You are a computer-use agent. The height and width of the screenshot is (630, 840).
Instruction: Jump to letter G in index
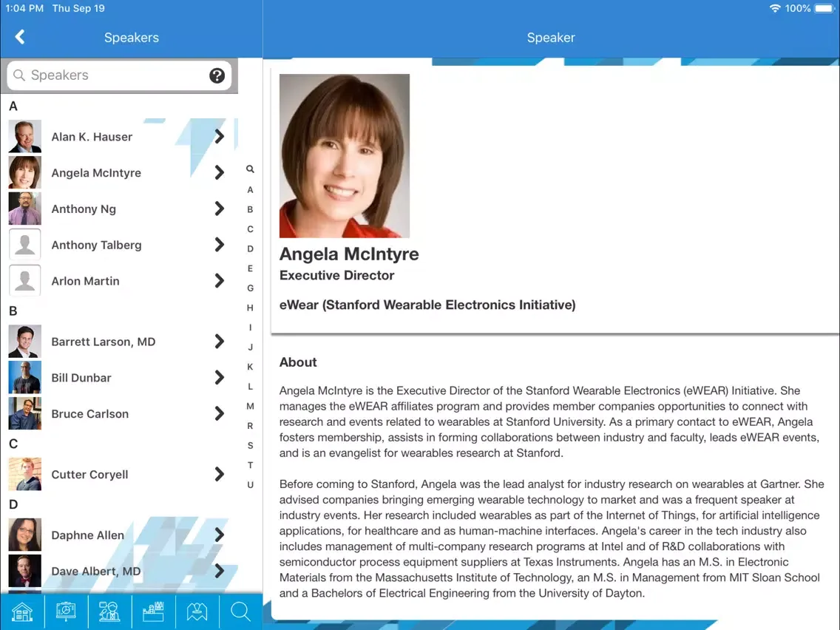[250, 288]
